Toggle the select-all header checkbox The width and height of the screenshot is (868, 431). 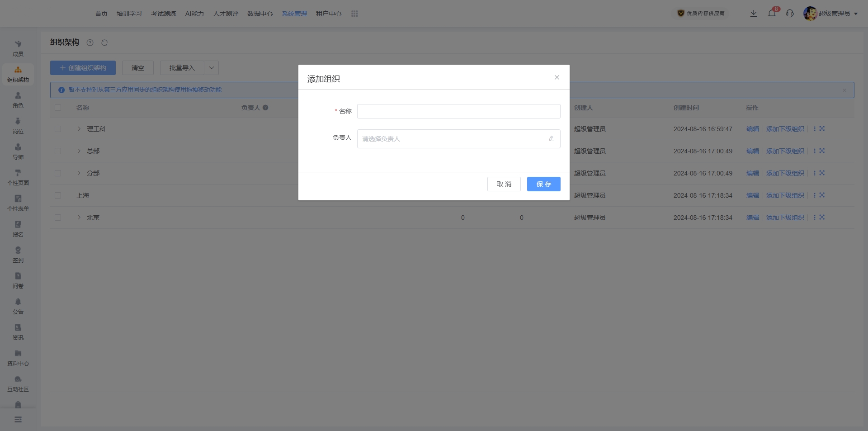58,108
